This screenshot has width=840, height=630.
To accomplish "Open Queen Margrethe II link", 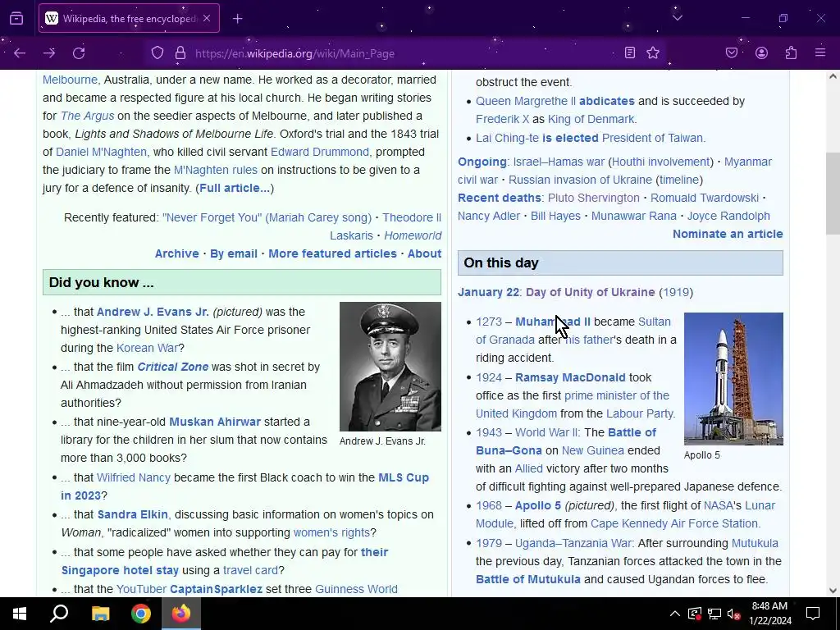I will [526, 101].
